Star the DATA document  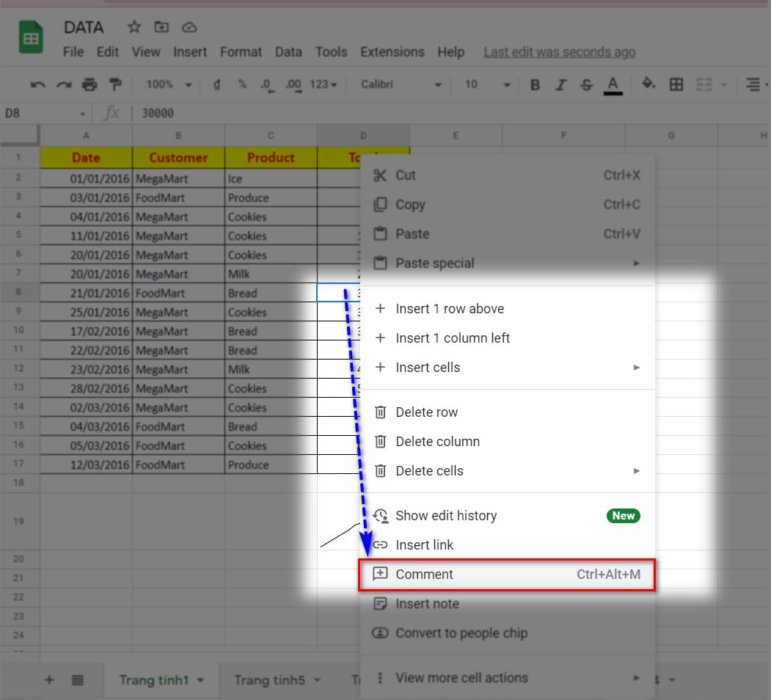134,27
